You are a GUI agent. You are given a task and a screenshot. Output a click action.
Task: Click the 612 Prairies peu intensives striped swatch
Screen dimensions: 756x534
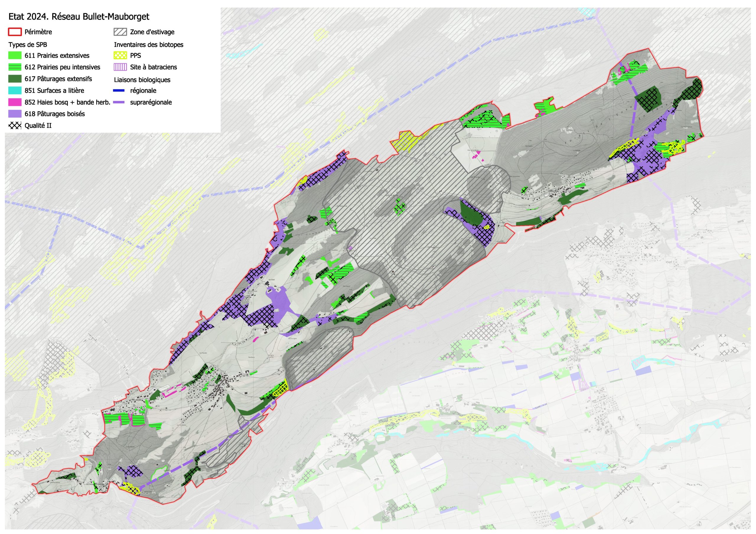pos(15,67)
